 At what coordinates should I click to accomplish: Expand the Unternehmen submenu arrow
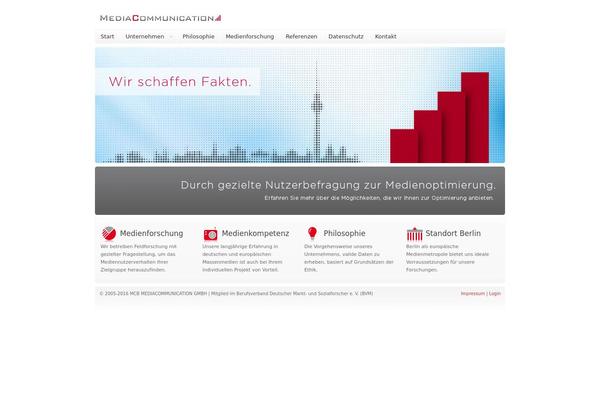click(171, 37)
